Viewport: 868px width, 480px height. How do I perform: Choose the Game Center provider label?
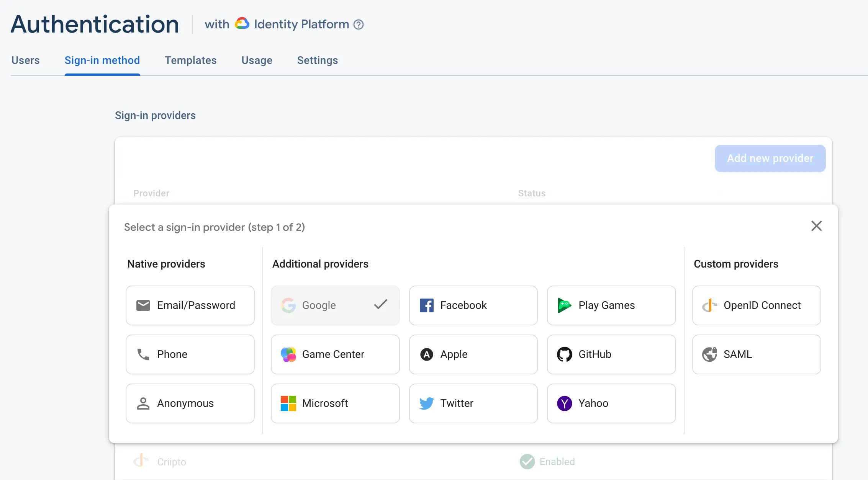click(x=333, y=354)
